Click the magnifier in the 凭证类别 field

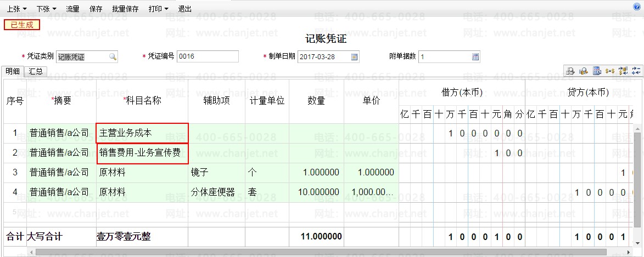(x=113, y=57)
